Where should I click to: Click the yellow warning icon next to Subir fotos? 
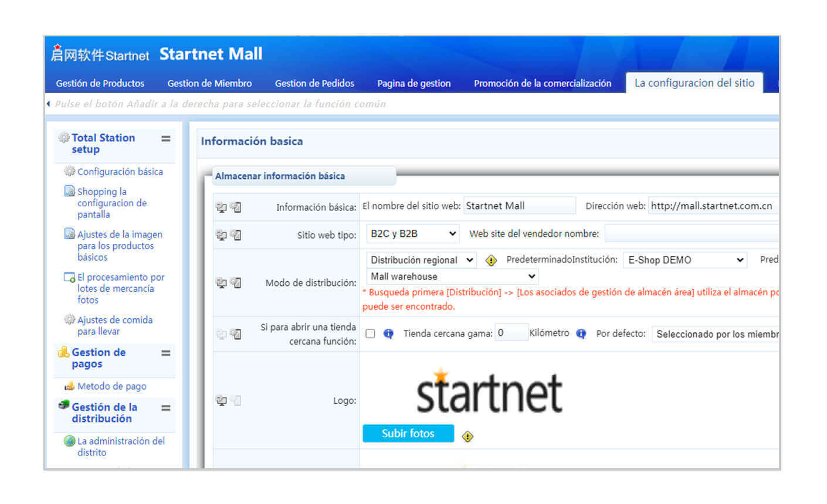coord(467,436)
